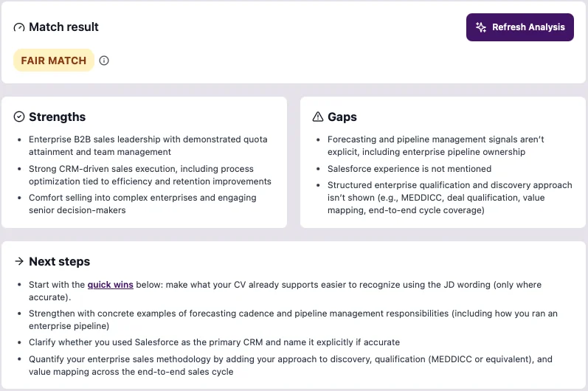Click the Next steps heading
This screenshot has height=391, width=588.
(59, 261)
